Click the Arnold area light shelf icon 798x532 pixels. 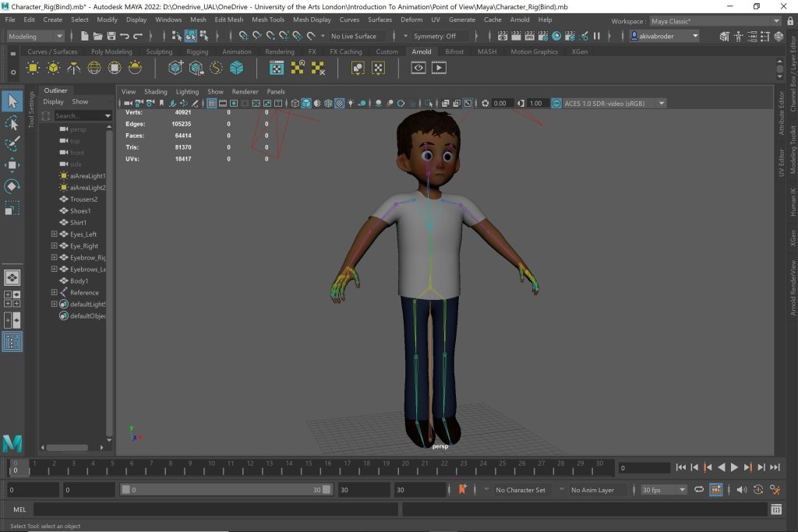[x=34, y=69]
